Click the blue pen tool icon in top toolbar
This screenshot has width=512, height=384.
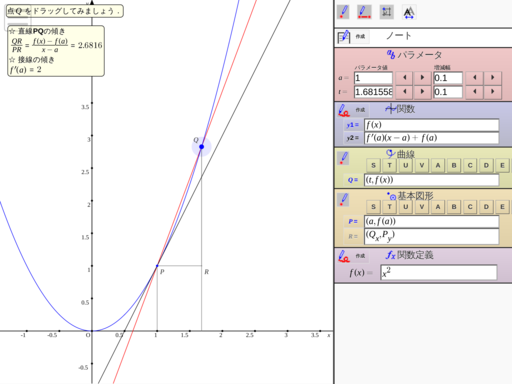coord(343,12)
